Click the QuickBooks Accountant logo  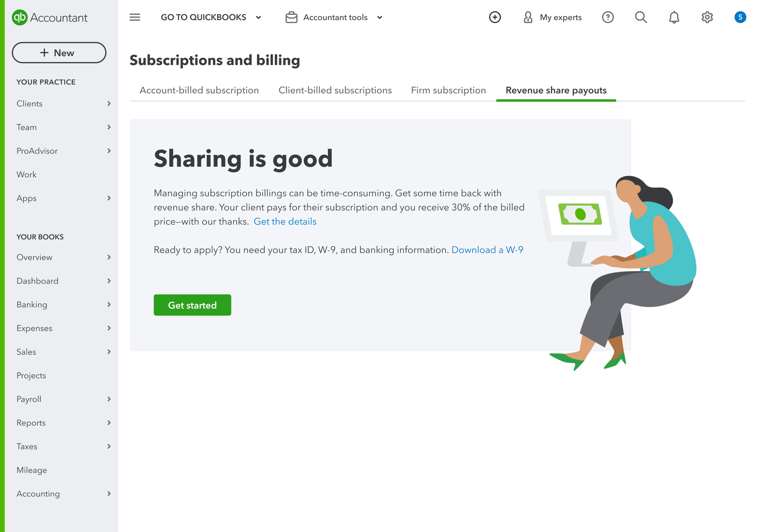[x=50, y=18]
